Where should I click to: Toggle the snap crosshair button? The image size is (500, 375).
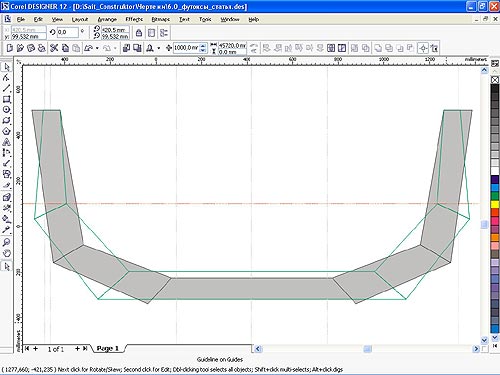[423, 48]
